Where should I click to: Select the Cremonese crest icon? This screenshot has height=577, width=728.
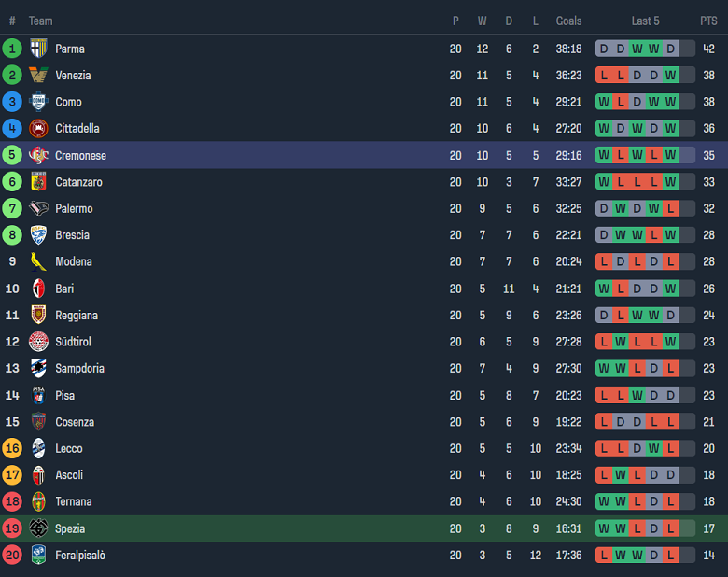coord(38,155)
